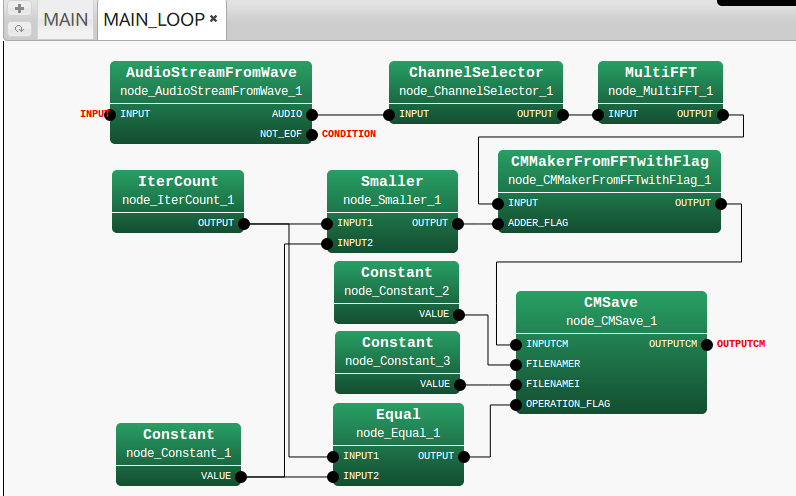Click the ADDER_FLAG port on CMMakerFromFFTwithFlag

tap(498, 223)
